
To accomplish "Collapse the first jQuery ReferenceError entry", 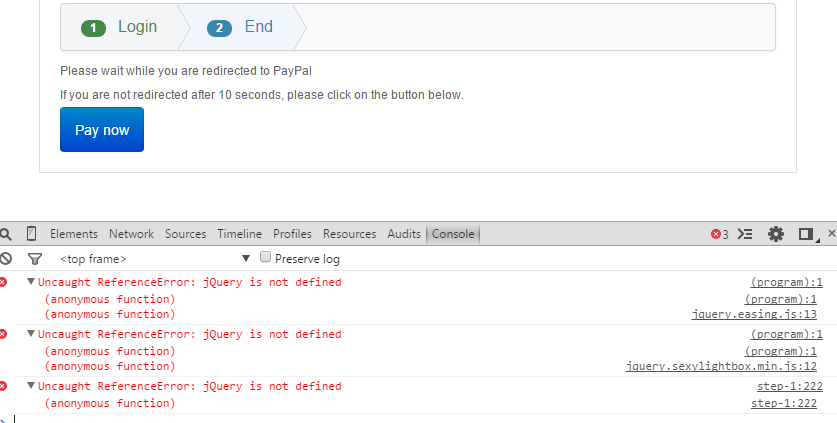I will pos(31,281).
